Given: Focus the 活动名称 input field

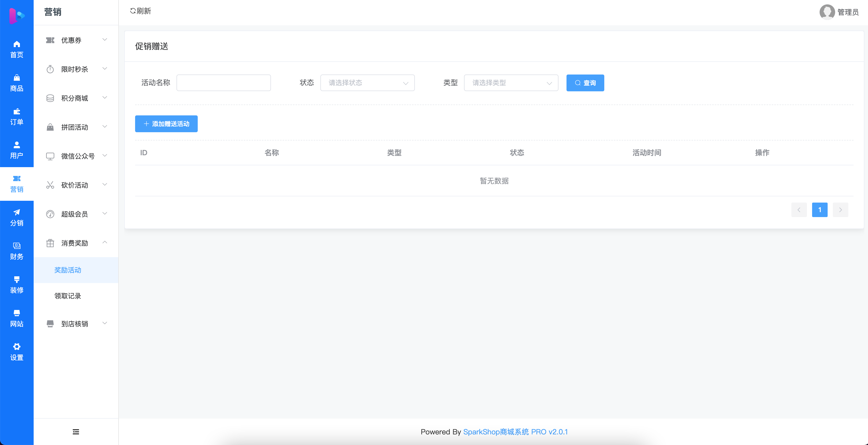Looking at the screenshot, I should (x=223, y=83).
